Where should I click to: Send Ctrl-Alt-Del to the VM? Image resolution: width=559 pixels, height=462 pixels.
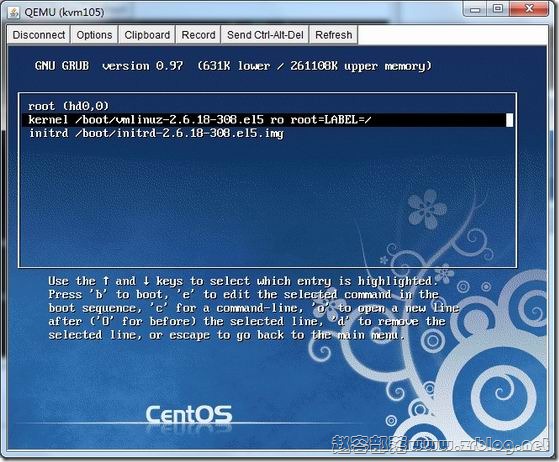(265, 35)
